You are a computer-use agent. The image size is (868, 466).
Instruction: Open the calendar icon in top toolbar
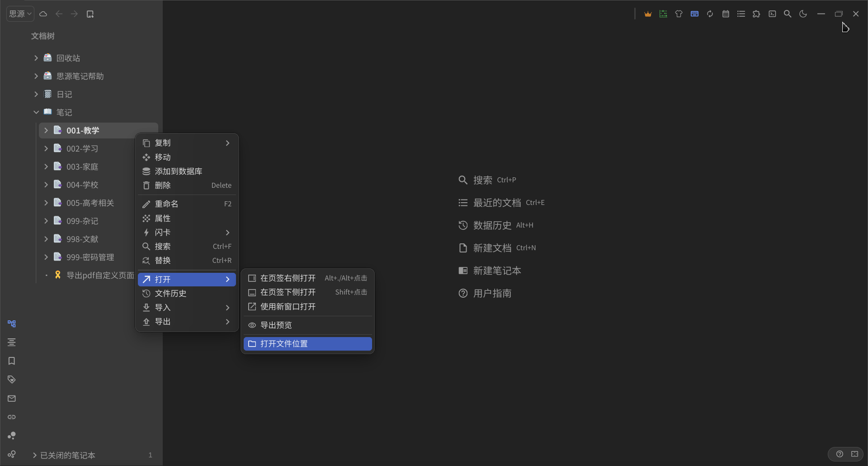click(x=726, y=14)
